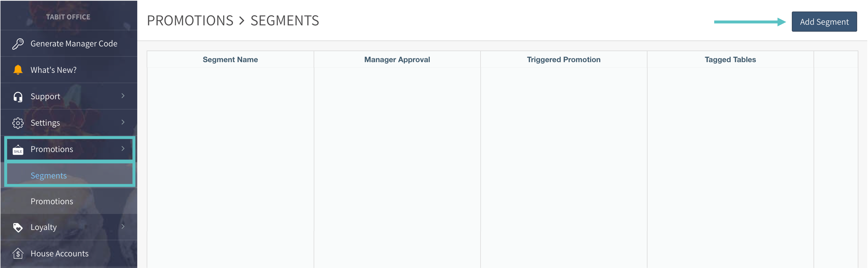868x268 pixels.
Task: Click the headset Support icon
Action: click(x=18, y=97)
